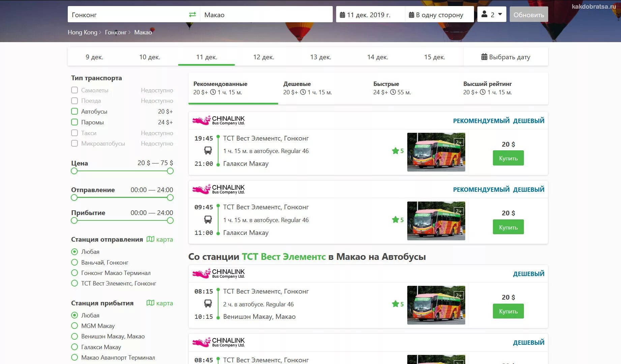
Task: Select arrival station Галакси Макау
Action: 75,347
